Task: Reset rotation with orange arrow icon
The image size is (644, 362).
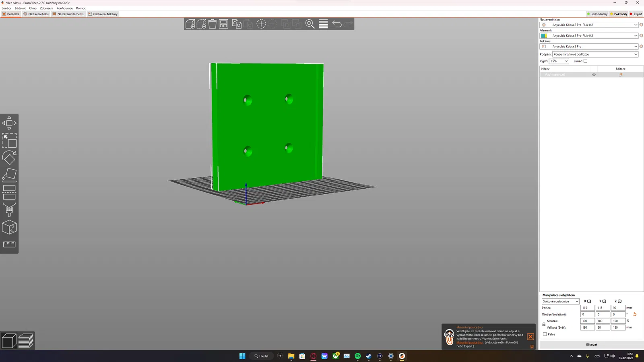Action: point(635,314)
